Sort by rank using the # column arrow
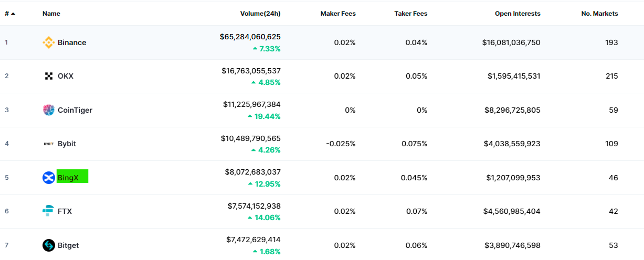 (13, 14)
